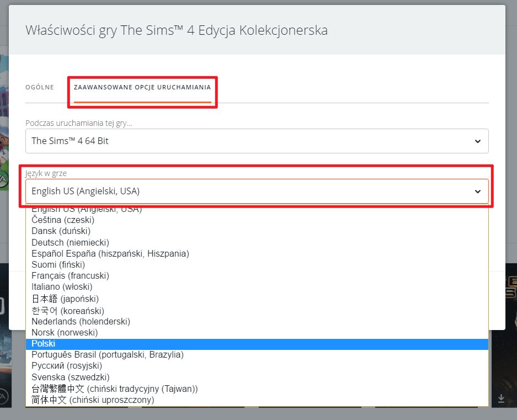
Task: Select Italiano (włoski) language
Action: (x=257, y=286)
